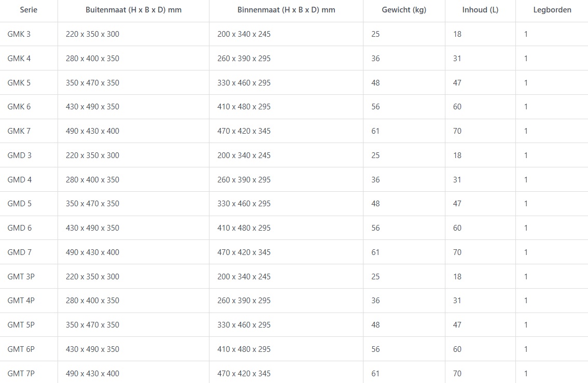Select GMK 6 inner dimensions 410 x 480 x 295
588x383 pixels.
click(x=244, y=107)
